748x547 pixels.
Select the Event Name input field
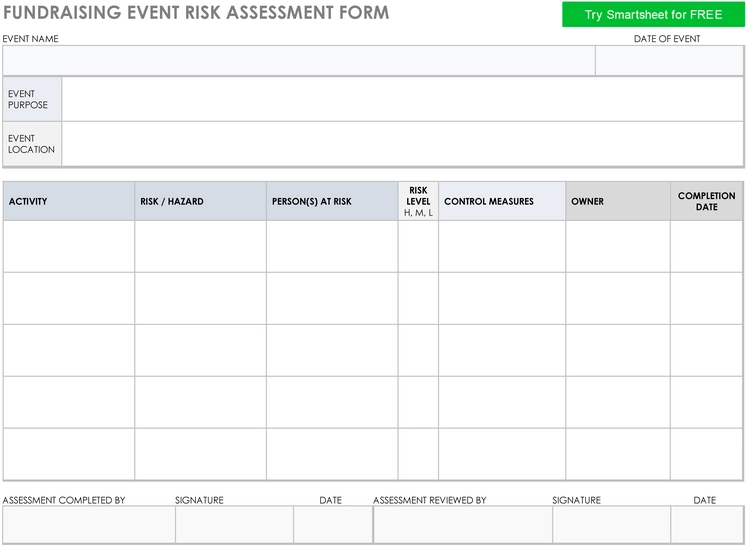tap(299, 61)
